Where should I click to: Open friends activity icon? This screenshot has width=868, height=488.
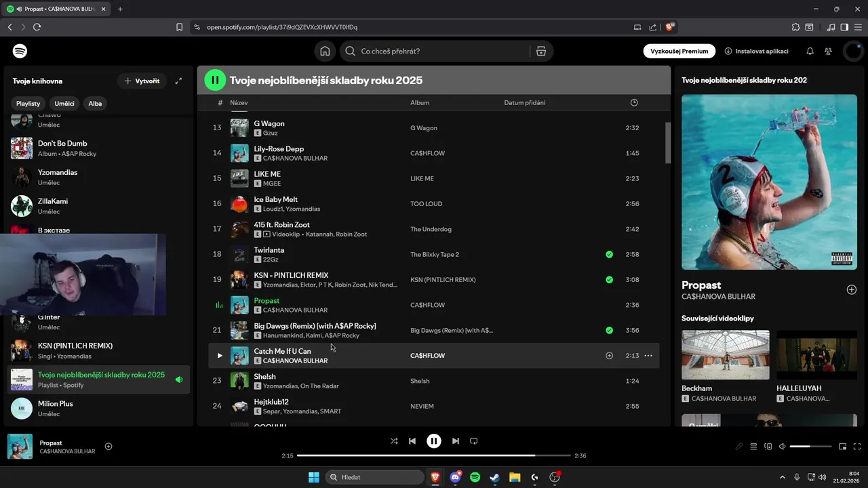(x=828, y=51)
